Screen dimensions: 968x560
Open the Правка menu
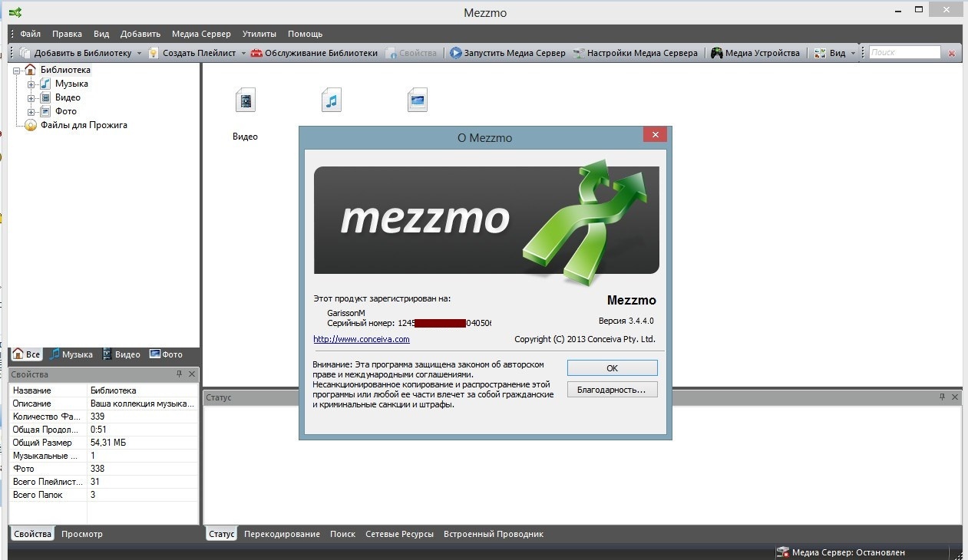point(68,34)
